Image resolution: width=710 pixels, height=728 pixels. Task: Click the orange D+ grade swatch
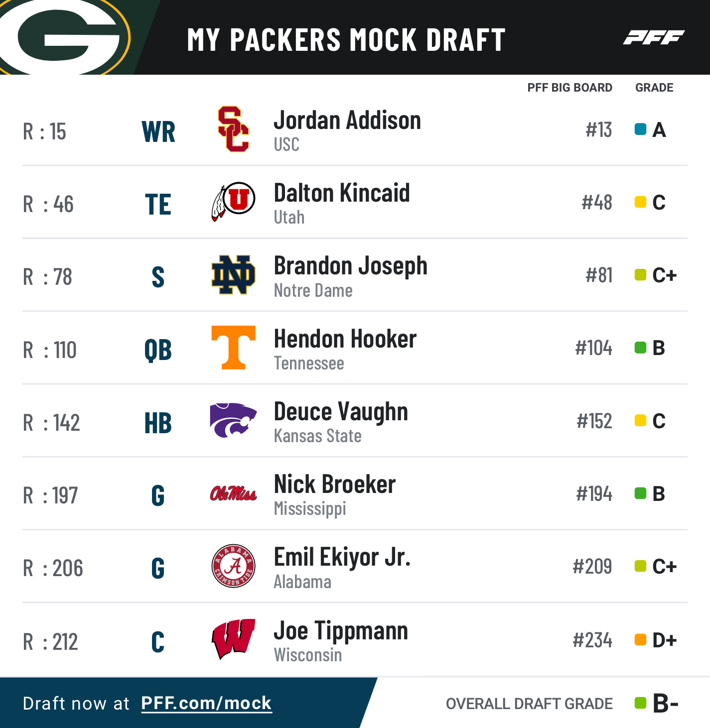click(640, 639)
